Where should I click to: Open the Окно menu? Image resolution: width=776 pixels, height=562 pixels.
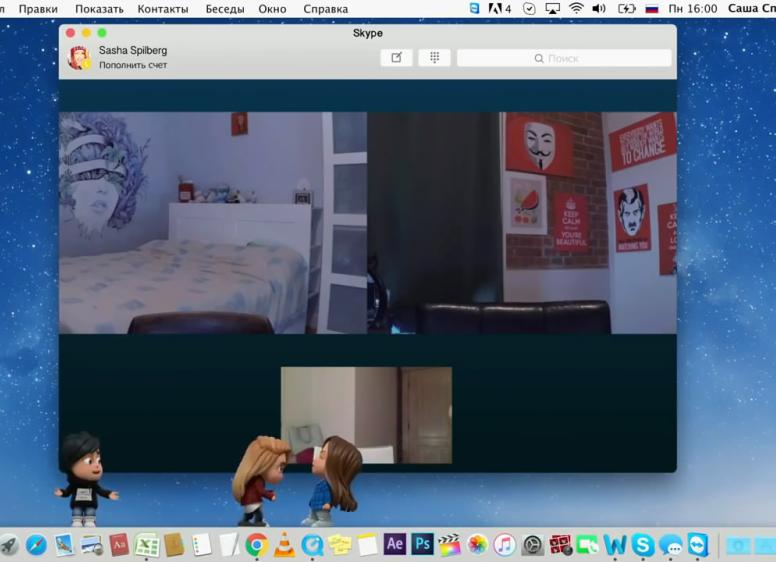[x=272, y=9]
